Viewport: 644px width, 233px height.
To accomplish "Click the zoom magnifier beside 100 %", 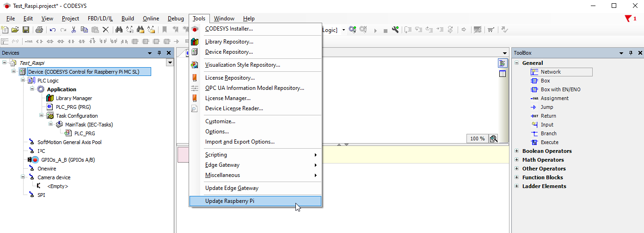I will tap(494, 139).
